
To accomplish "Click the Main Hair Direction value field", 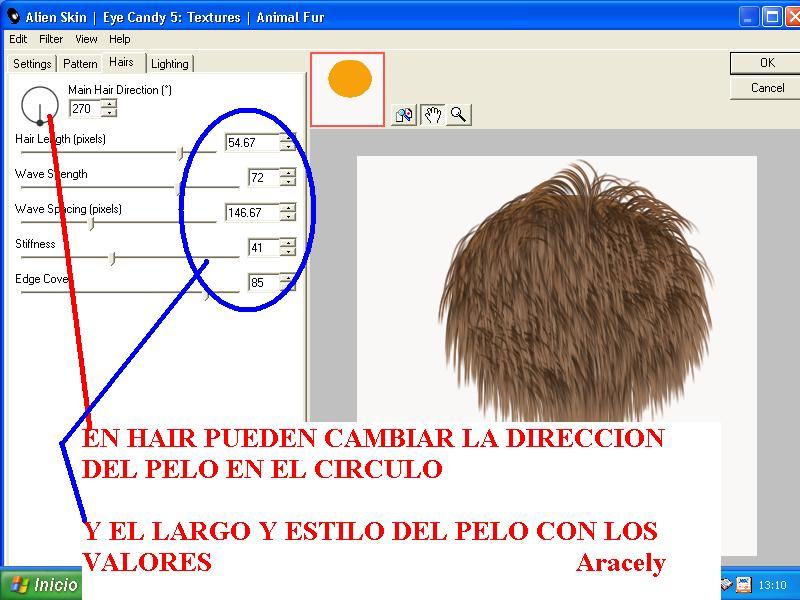I will click(85, 108).
